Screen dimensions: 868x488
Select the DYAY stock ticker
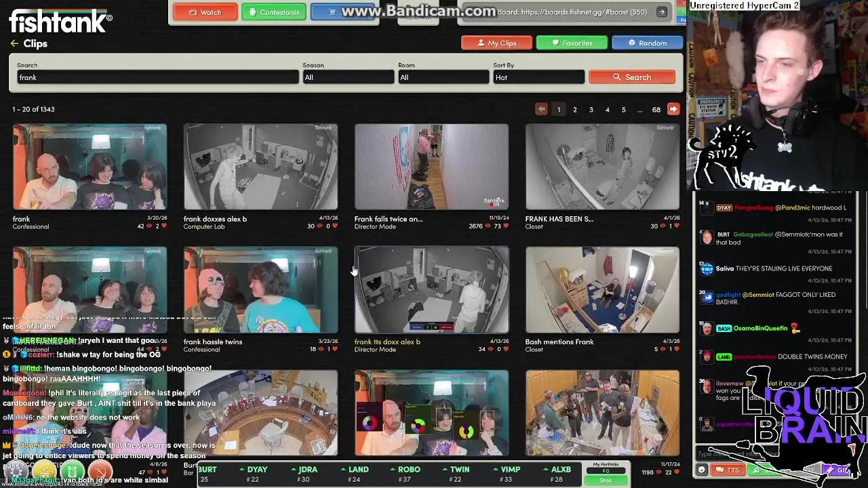pyautogui.click(x=252, y=474)
